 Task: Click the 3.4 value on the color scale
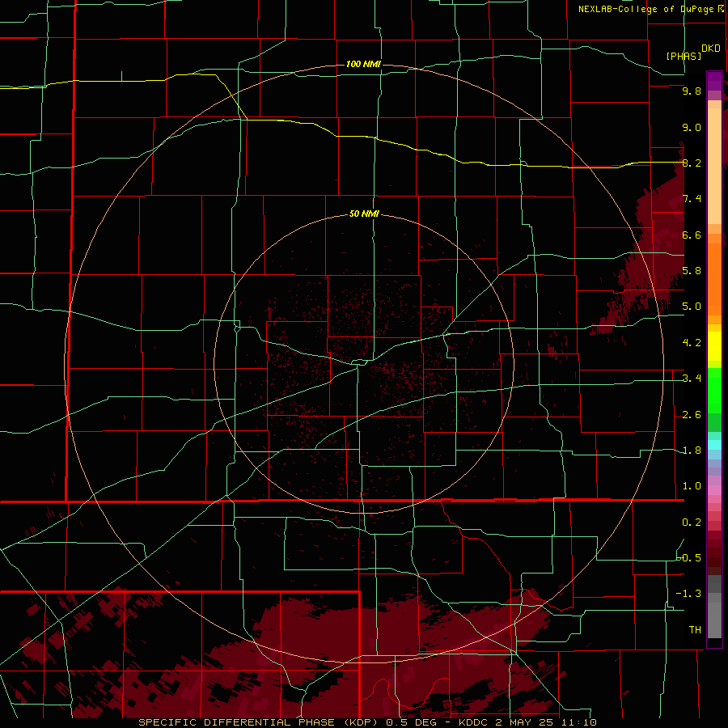(692, 379)
